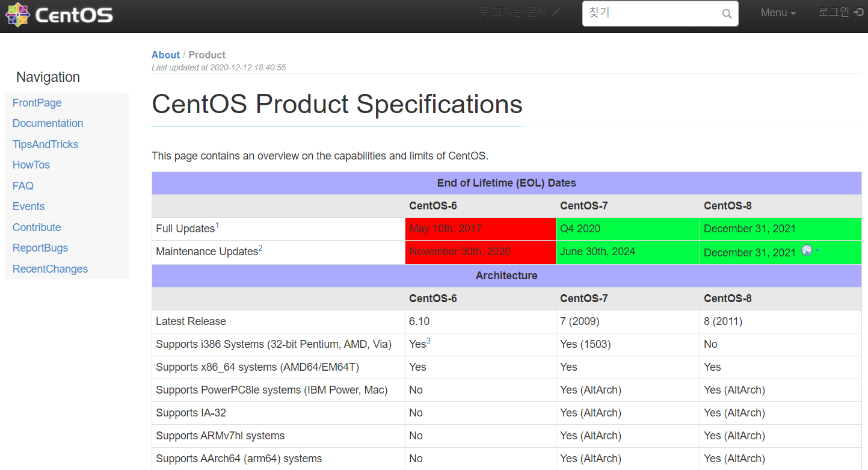The width and height of the screenshot is (868, 470).
Task: Click the page overview sentence about CentOS limits
Action: [320, 156]
